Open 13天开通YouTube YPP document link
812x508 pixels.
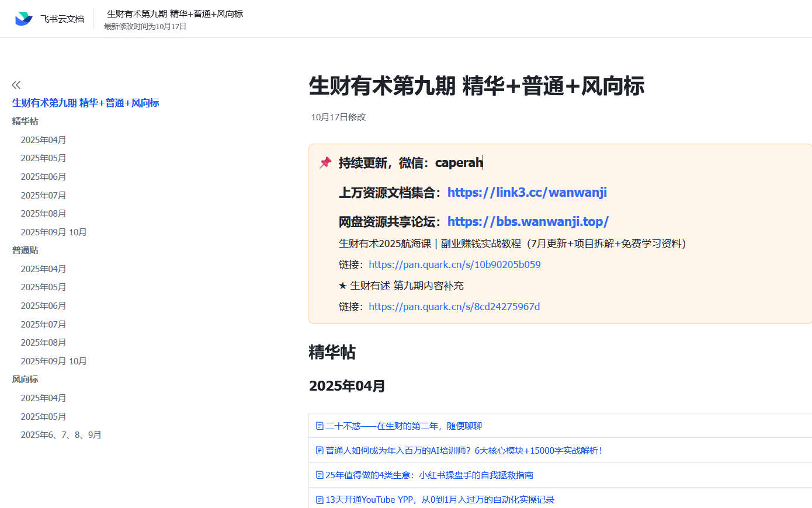tap(440, 499)
